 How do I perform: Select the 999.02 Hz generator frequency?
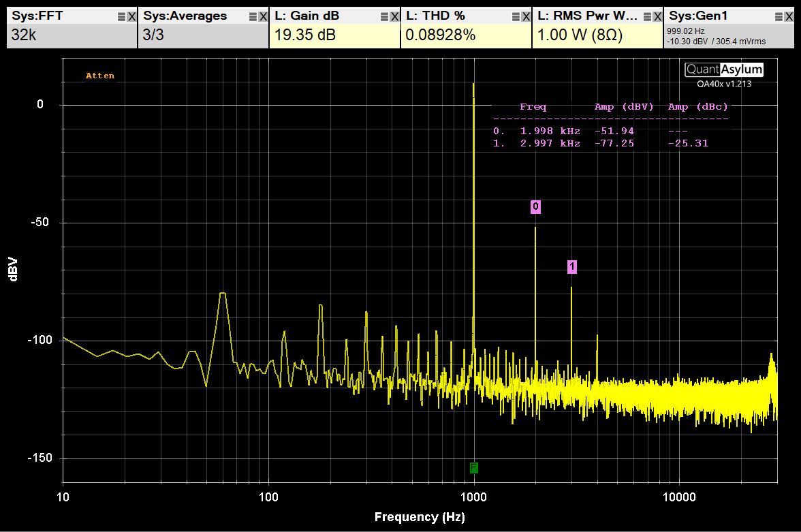685,31
